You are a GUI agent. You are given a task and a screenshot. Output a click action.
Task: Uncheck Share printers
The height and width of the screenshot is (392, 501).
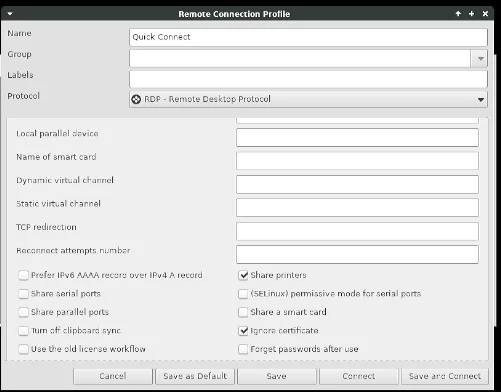coord(243,275)
